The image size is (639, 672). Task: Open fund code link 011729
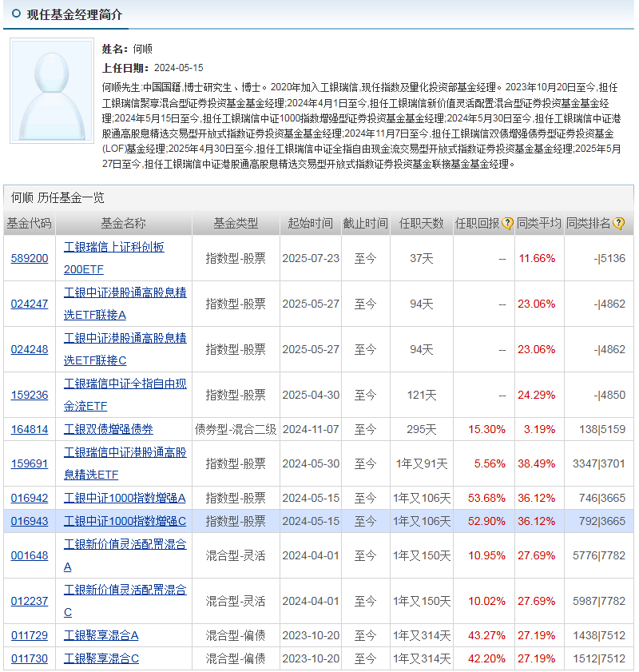click(30, 635)
